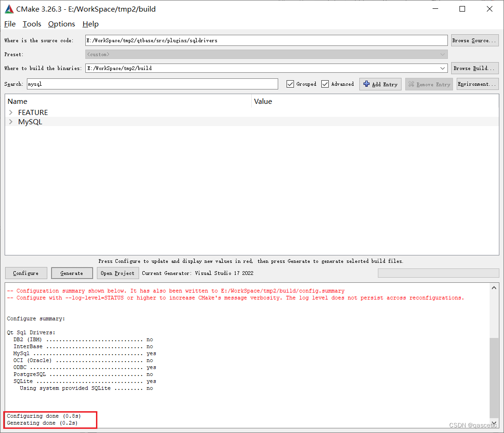Screen dimensions: 504x433
Task: Click the 'SQLite ... yes' log line
Action: (x=84, y=381)
